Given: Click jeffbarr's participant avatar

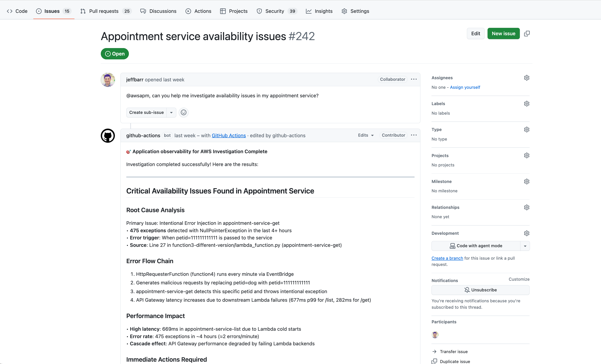Looking at the screenshot, I should click(435, 335).
